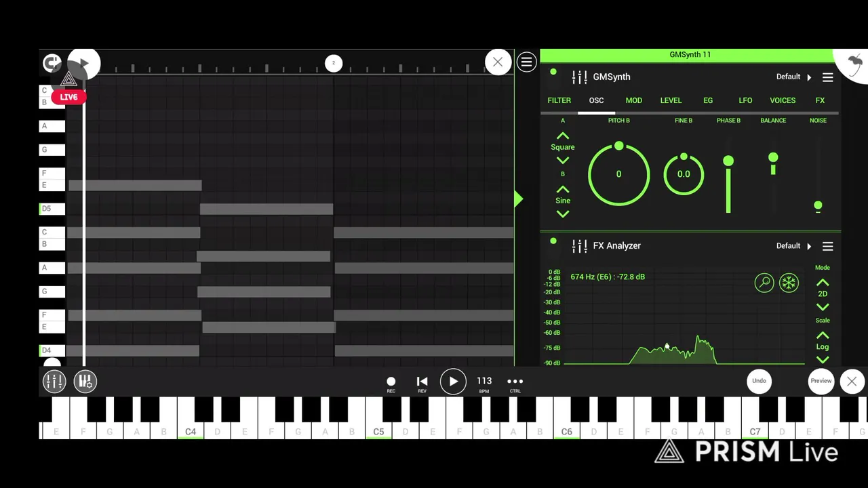Open GMSynth mixer settings icon
Screen dimensions: 868x488
coord(579,77)
